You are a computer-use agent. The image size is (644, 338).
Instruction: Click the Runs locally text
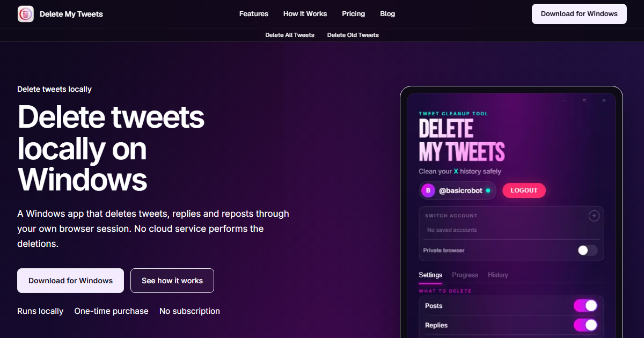[x=40, y=311]
